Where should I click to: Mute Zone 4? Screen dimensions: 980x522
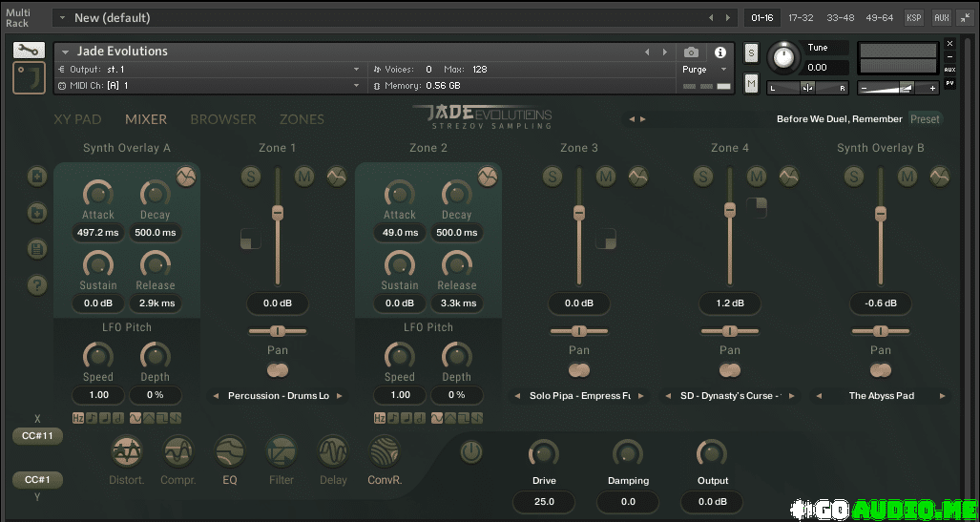[757, 177]
